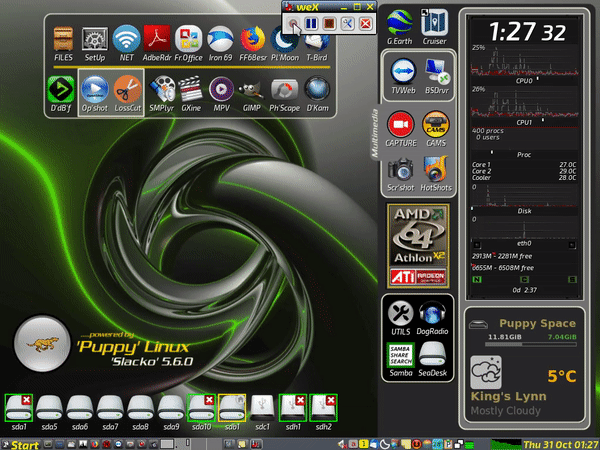Open T-Bird mail client

317,42
